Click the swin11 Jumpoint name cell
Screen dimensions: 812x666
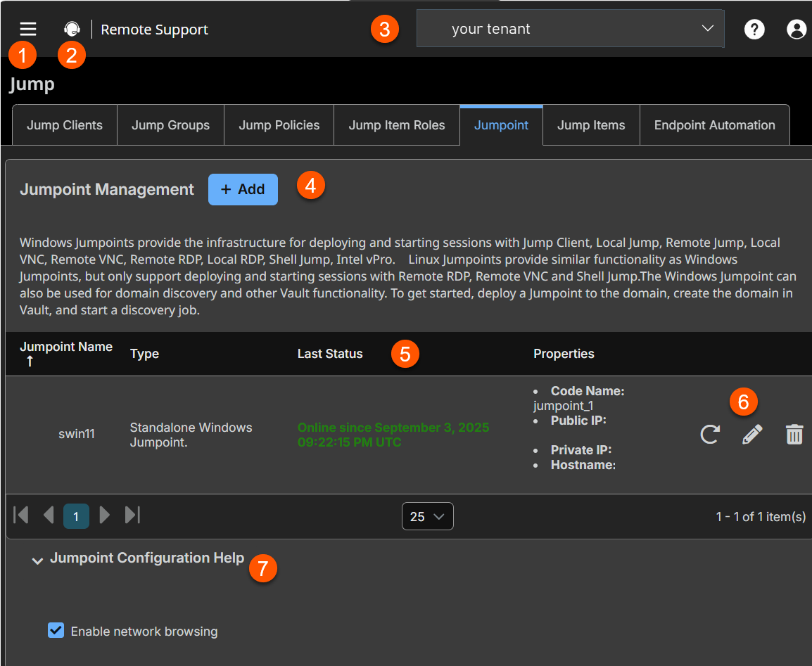point(77,434)
